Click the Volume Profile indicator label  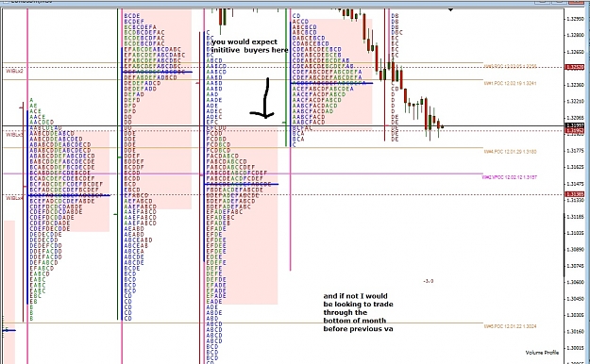[x=542, y=353]
